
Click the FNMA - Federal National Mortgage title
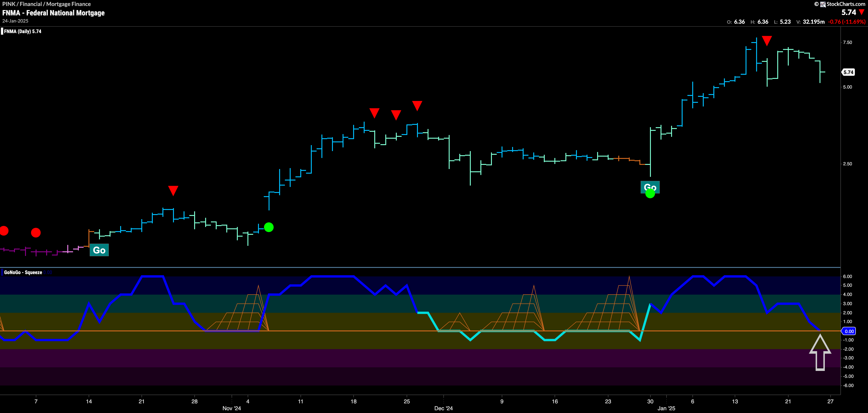click(54, 13)
